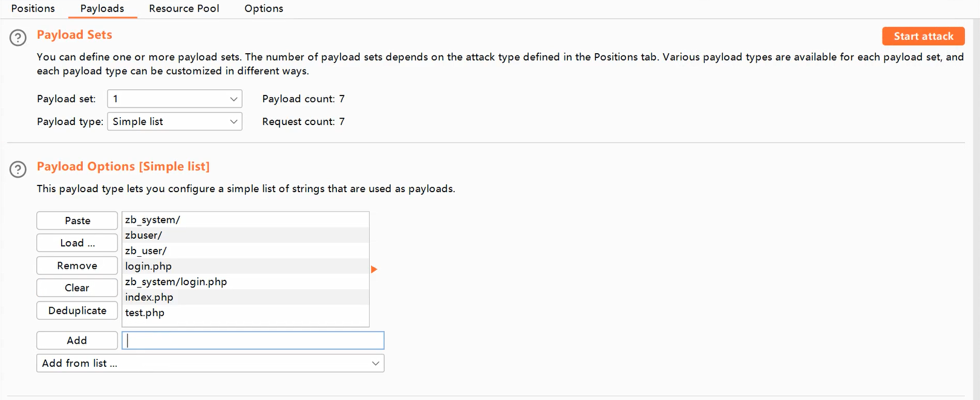The height and width of the screenshot is (400, 980).
Task: Switch to the Positions tab
Action: coord(33,8)
